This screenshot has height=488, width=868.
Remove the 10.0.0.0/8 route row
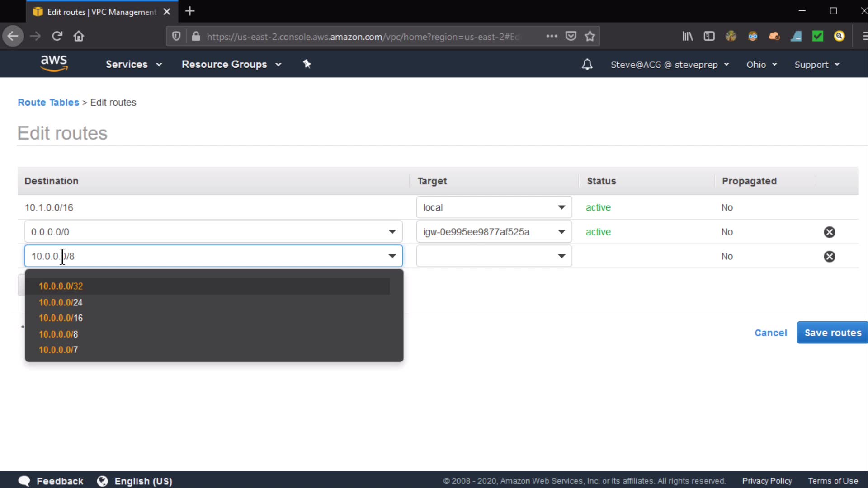829,257
